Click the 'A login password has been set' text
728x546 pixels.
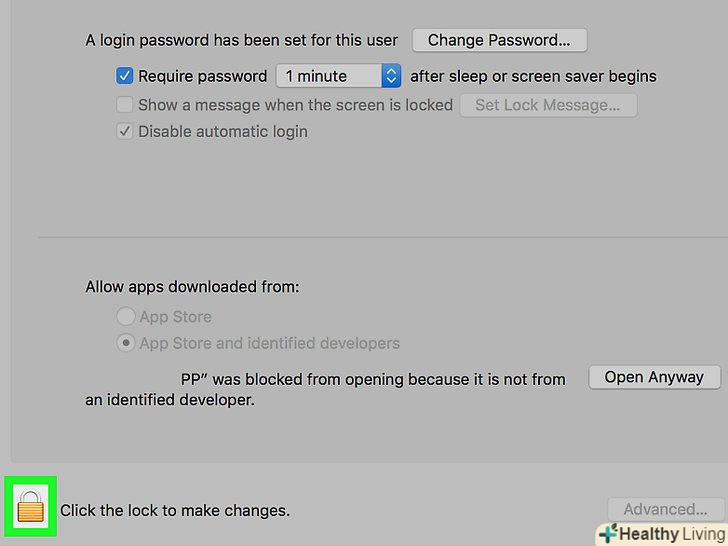[241, 41]
